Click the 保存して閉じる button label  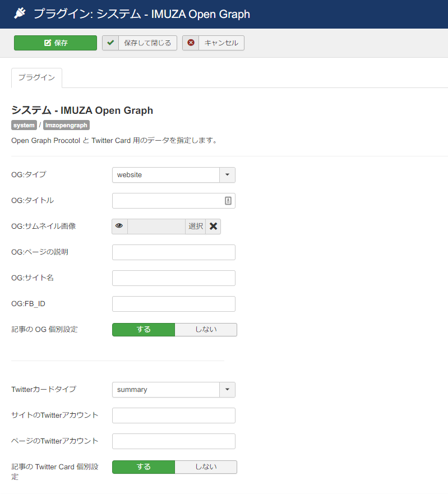point(147,43)
